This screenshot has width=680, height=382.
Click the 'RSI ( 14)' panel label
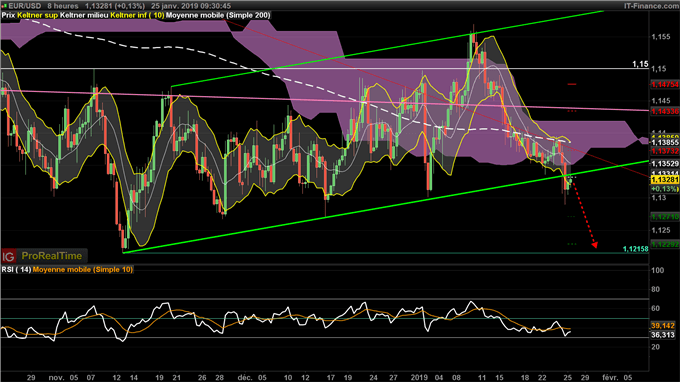coord(16,270)
